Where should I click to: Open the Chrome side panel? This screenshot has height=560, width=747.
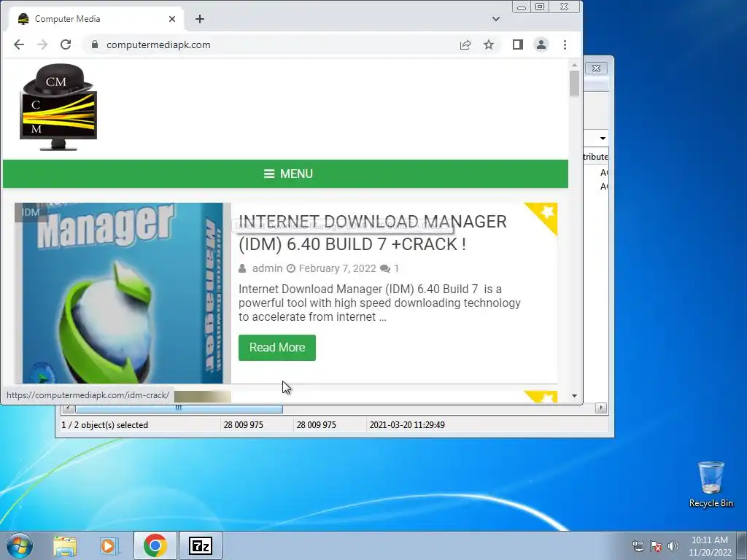click(x=518, y=44)
